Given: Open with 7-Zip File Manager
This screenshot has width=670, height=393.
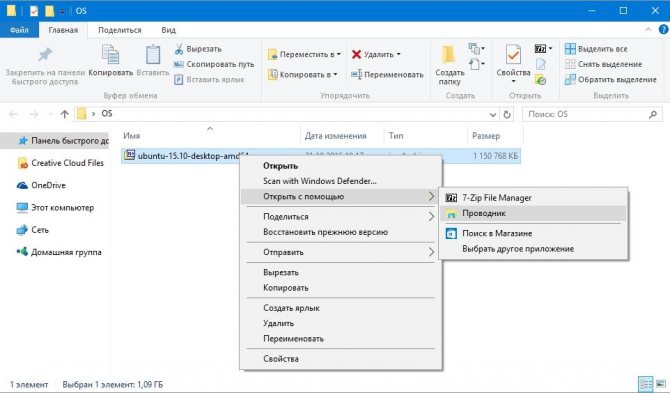Looking at the screenshot, I should (533, 198).
